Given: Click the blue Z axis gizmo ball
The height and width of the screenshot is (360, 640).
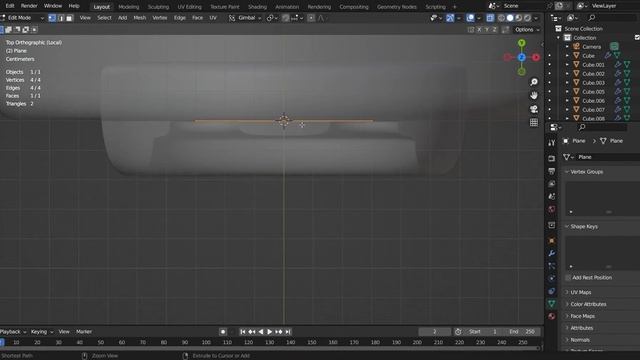Looking at the screenshot, I should click(x=522, y=58).
